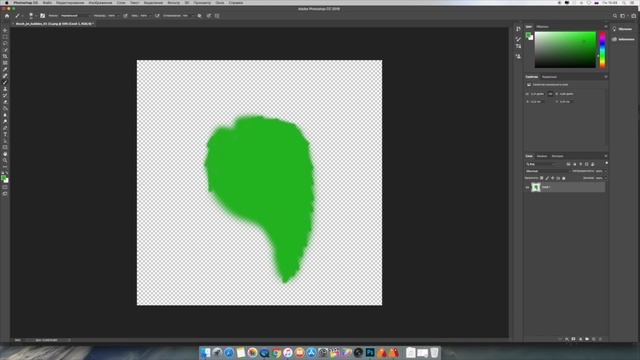Image resolution: width=640 pixels, height=360 pixels.
Task: Select the Magic Wand tool
Action: tap(5, 50)
